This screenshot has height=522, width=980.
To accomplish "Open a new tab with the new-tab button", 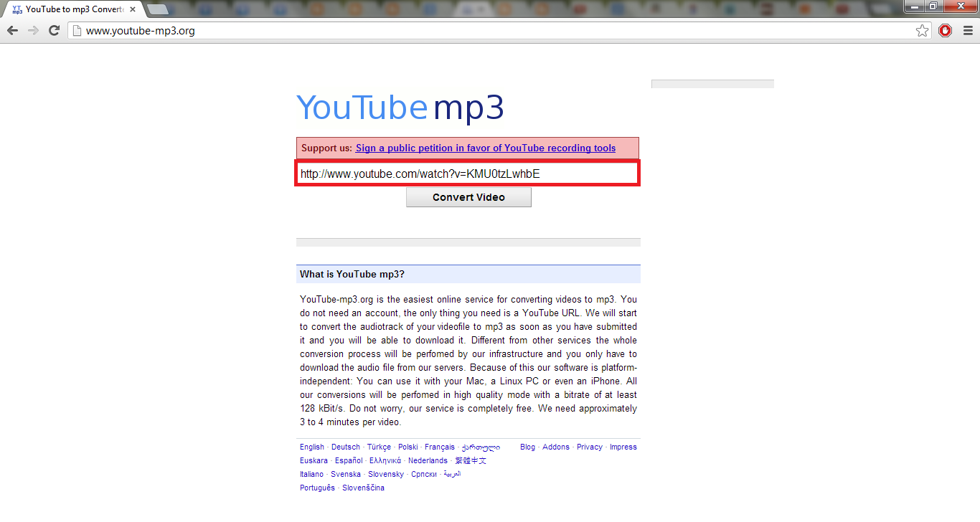I will click(x=157, y=9).
